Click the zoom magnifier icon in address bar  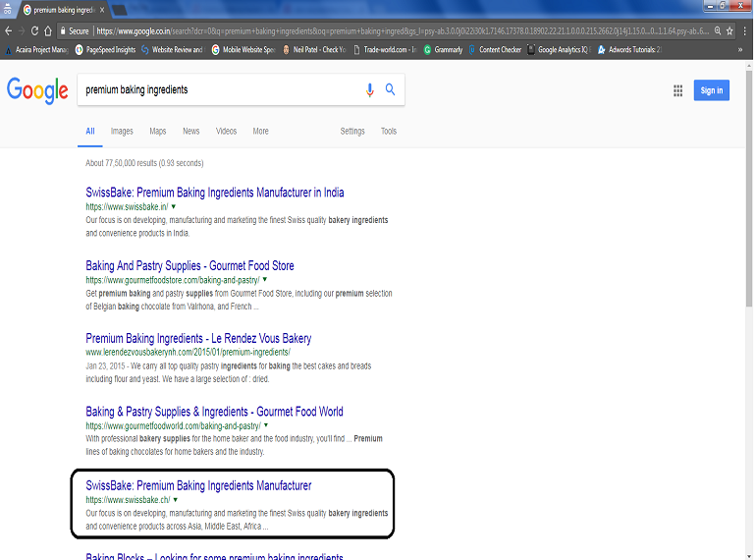coord(718,30)
